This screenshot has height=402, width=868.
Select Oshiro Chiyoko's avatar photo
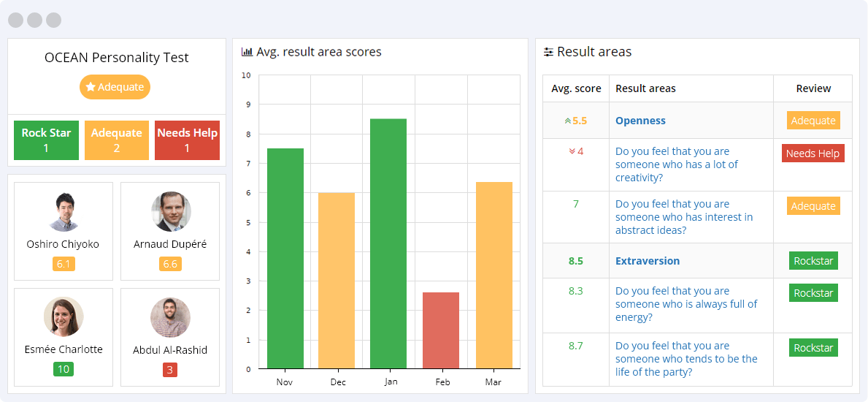click(64, 212)
